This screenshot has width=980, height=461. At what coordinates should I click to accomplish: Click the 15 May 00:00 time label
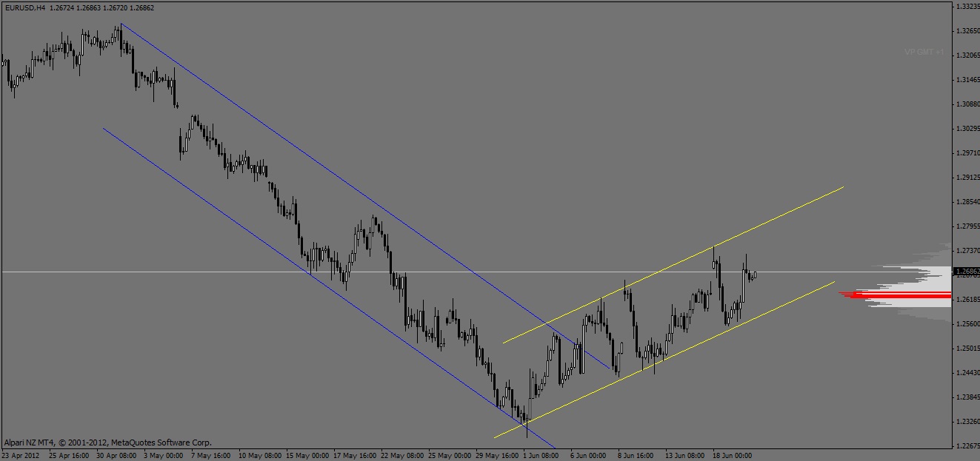coord(307,456)
